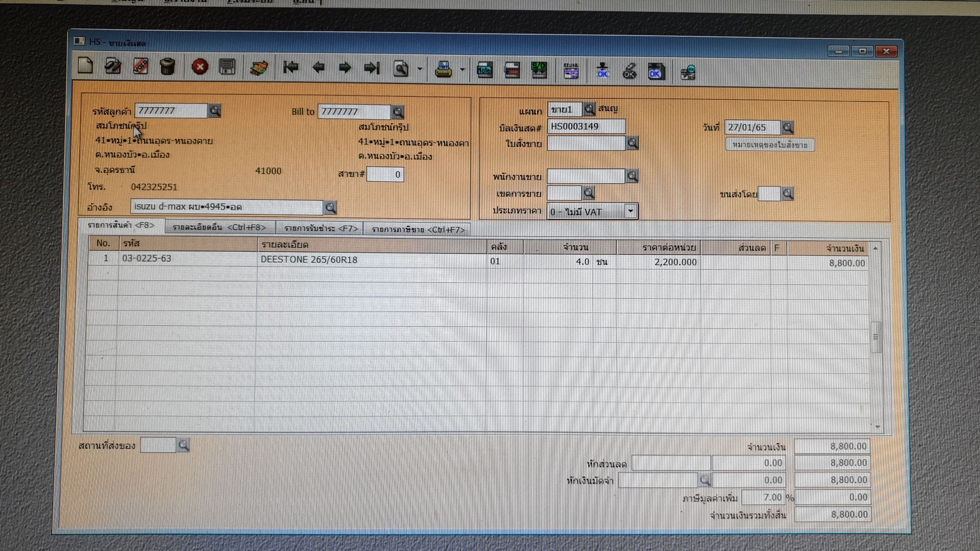This screenshot has height=551, width=980.
Task: Search customer code lookup icon
Action: pos(215,111)
